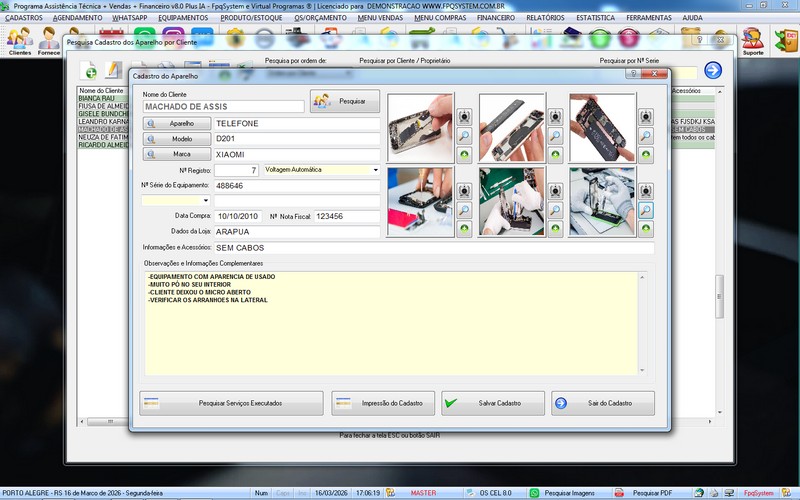800x500 pixels.
Task: Open the RELATÓRIOS menu
Action: (545, 18)
